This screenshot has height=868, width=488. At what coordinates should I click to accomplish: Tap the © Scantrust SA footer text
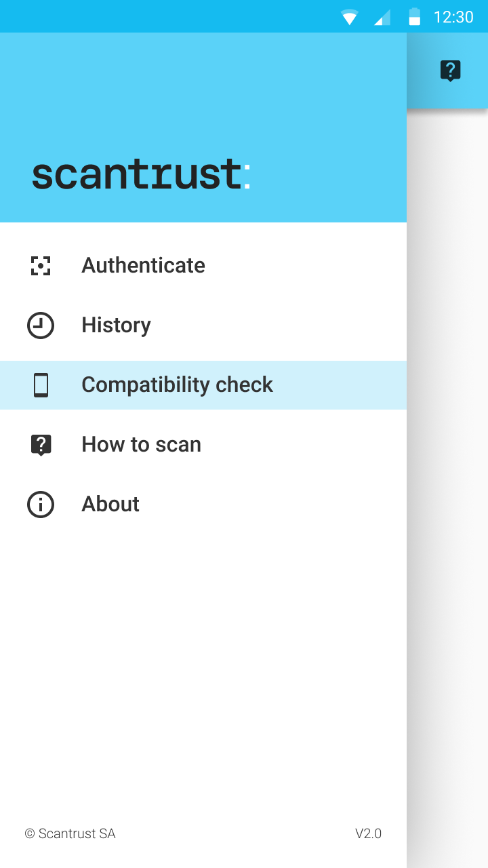tap(70, 834)
